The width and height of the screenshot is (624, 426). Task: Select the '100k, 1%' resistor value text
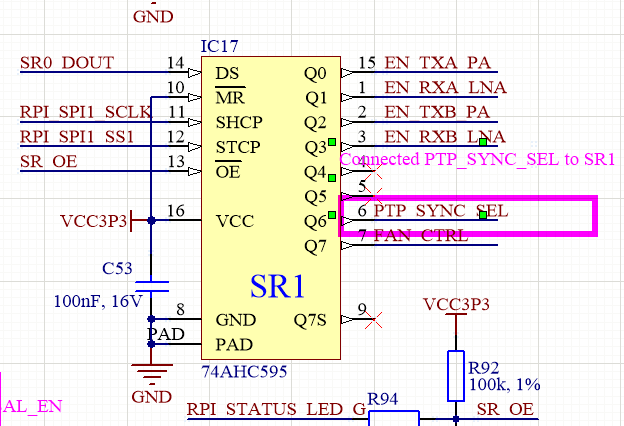(503, 385)
